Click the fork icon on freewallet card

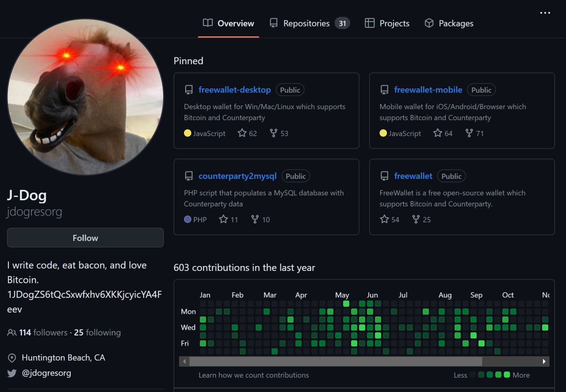click(x=416, y=219)
